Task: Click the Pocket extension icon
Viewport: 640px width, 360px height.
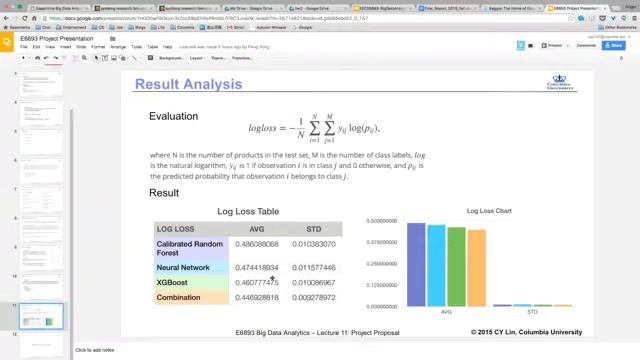Action: pyautogui.click(x=602, y=18)
